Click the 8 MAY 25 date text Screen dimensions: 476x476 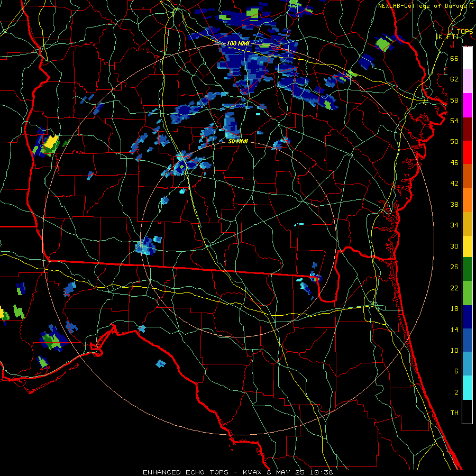pyautogui.click(x=286, y=472)
